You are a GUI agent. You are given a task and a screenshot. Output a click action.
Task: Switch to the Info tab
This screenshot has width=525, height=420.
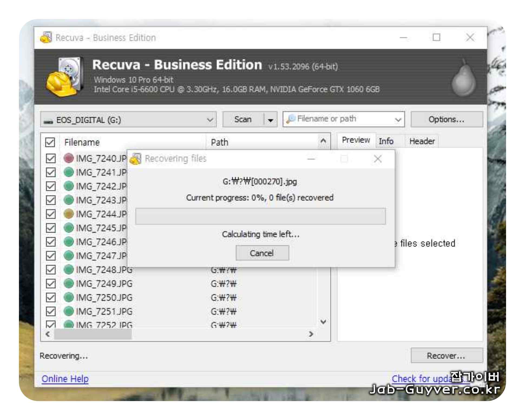386,141
